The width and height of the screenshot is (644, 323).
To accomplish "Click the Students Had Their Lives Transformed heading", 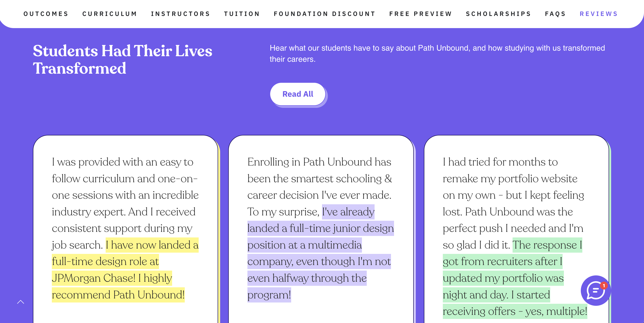I will 123,59.
